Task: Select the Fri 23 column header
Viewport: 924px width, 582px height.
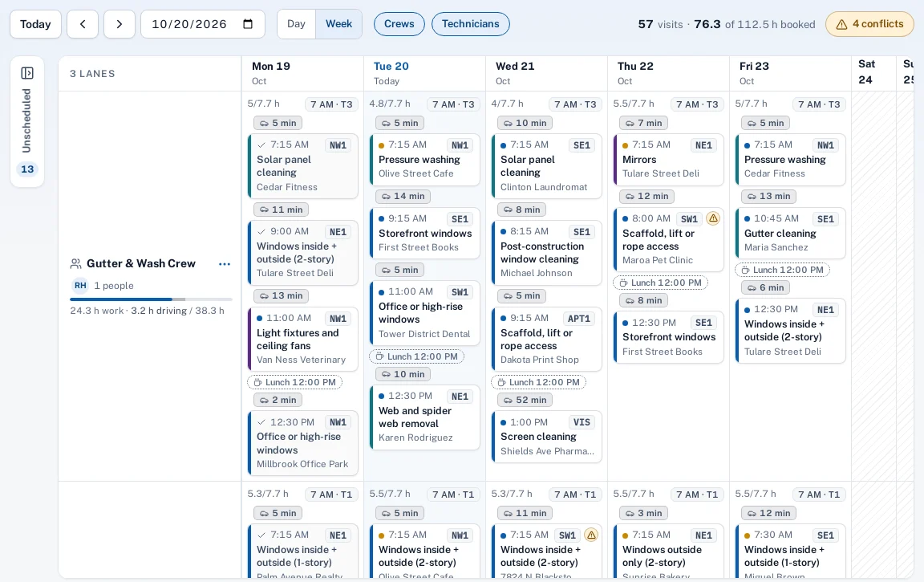Action: 790,73
